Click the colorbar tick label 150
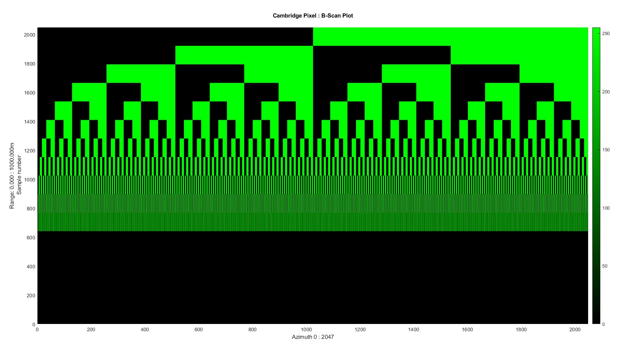The height and width of the screenshot is (364, 632). pyautogui.click(x=606, y=150)
